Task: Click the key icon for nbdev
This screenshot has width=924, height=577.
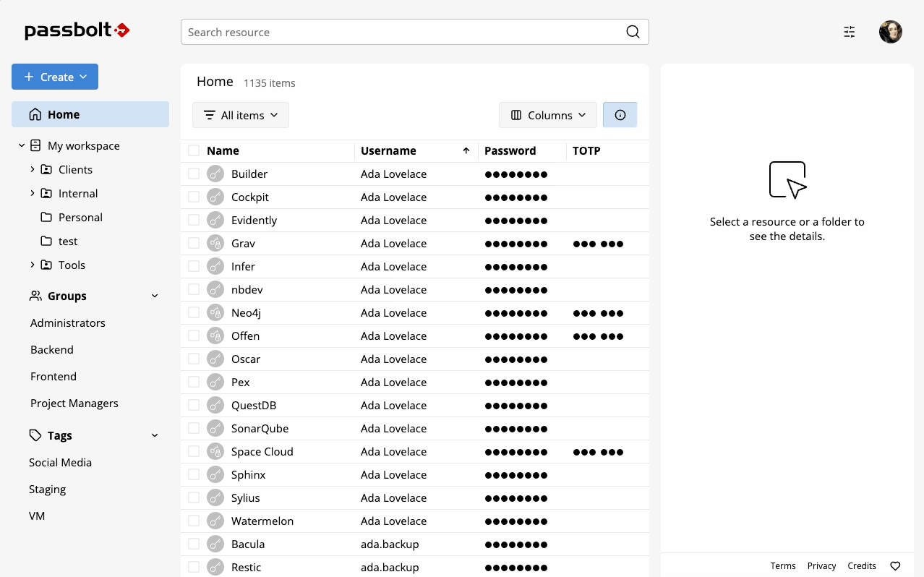Action: pyautogui.click(x=215, y=289)
